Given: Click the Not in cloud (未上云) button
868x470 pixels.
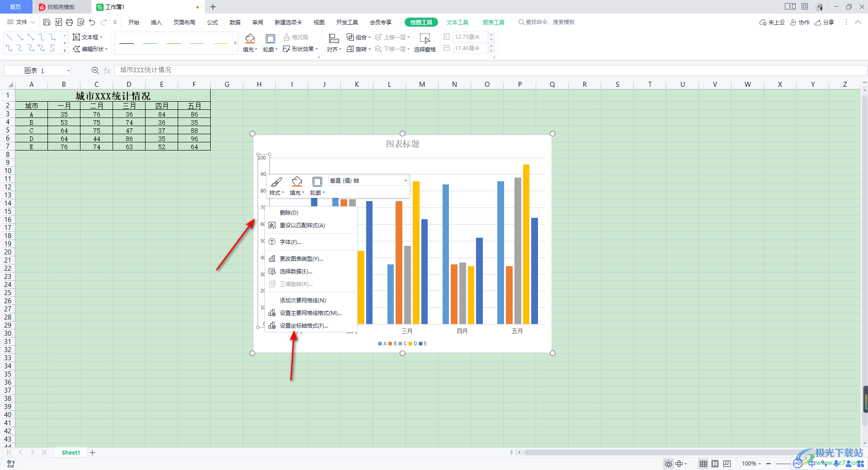Looking at the screenshot, I should tap(772, 22).
